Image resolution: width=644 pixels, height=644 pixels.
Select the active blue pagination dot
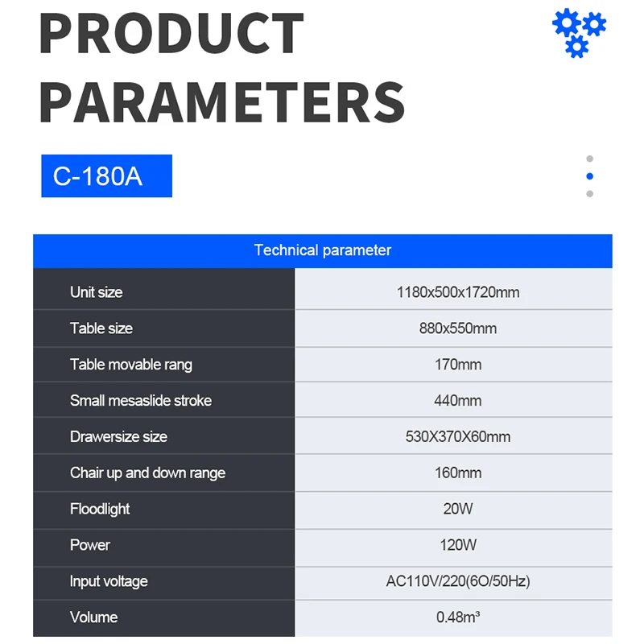click(x=590, y=176)
